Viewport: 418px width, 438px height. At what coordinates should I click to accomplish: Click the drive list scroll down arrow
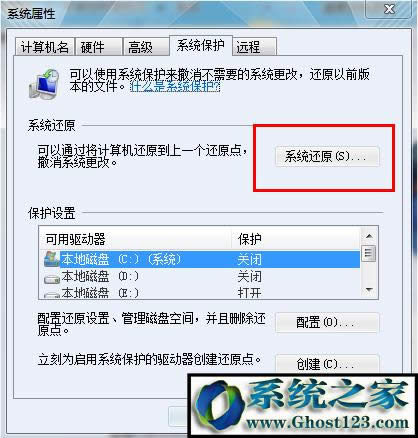(x=369, y=290)
